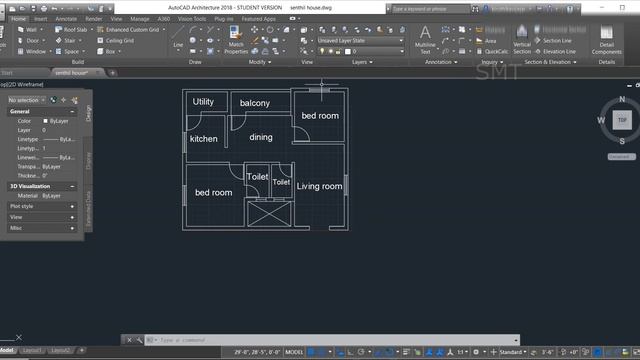The height and width of the screenshot is (360, 640).
Task: Click the Design tab of Properties palette
Action: pos(88,113)
